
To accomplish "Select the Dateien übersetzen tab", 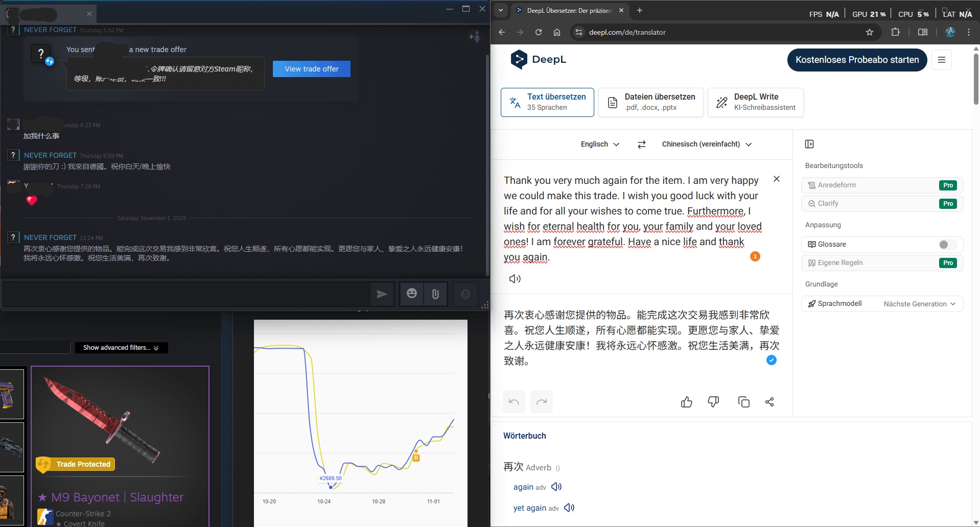I will (x=651, y=102).
